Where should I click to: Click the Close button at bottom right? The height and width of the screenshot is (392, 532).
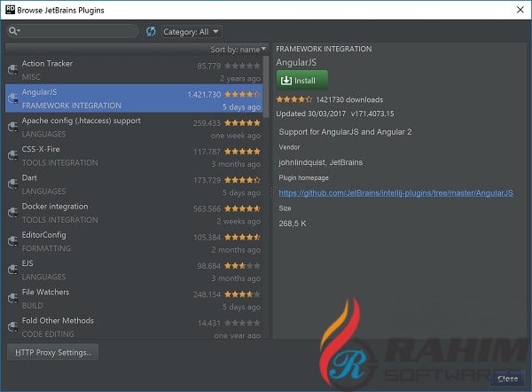click(507, 379)
